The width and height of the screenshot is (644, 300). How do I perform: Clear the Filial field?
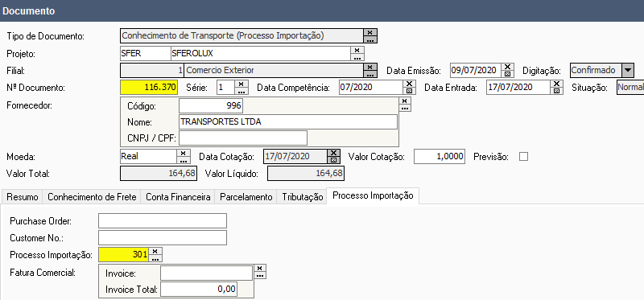point(370,67)
